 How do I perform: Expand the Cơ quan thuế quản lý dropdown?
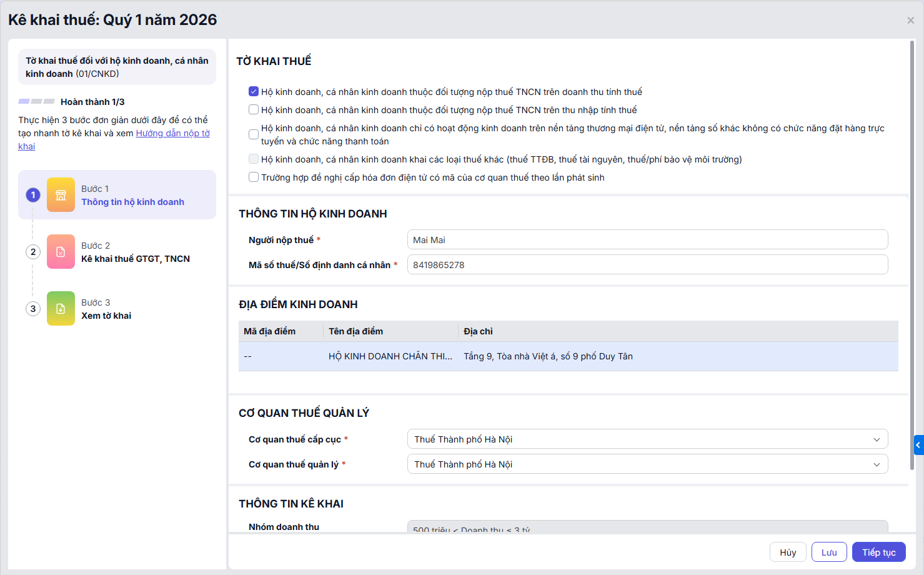click(x=647, y=464)
